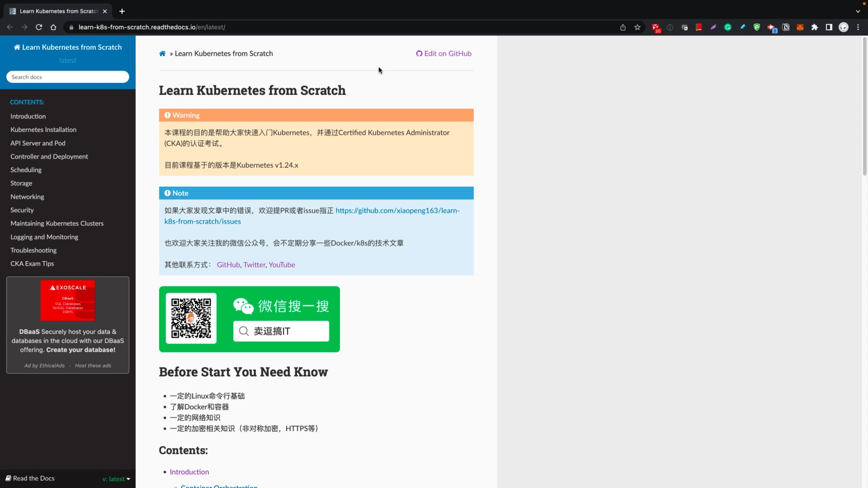The image size is (868, 488).
Task: Open Kubernetes Installation in sidebar
Action: pos(43,130)
